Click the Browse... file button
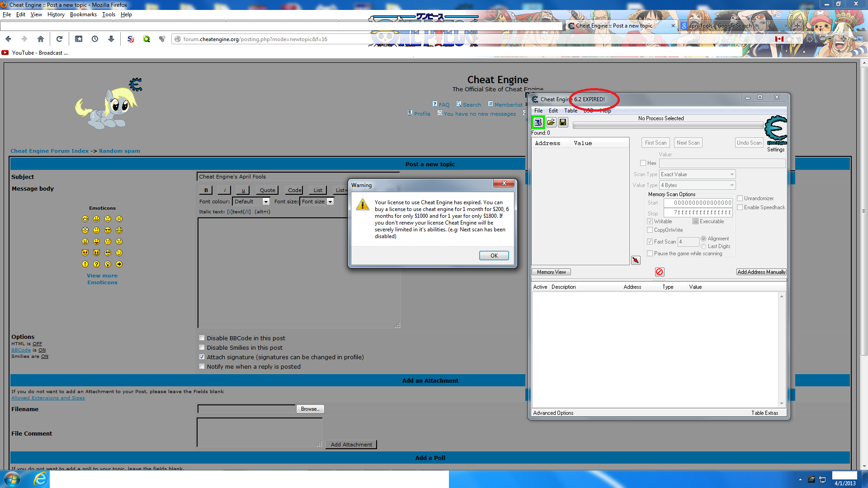Image resolution: width=868 pixels, height=488 pixels. [310, 409]
